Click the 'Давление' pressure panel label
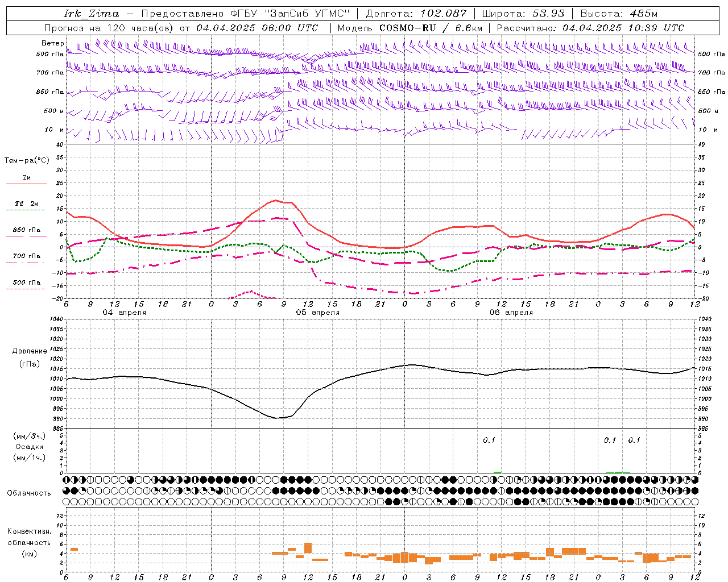Screen dimensions: 728x582 pyautogui.click(x=30, y=351)
